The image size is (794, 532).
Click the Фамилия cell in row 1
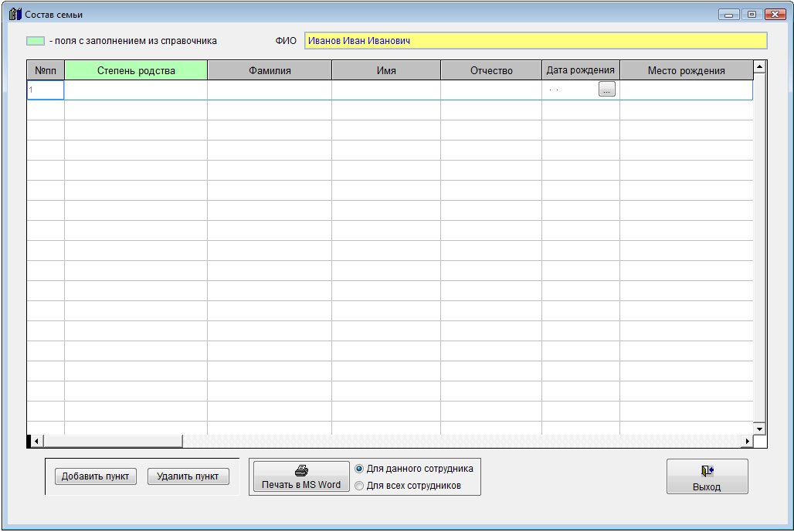(270, 90)
